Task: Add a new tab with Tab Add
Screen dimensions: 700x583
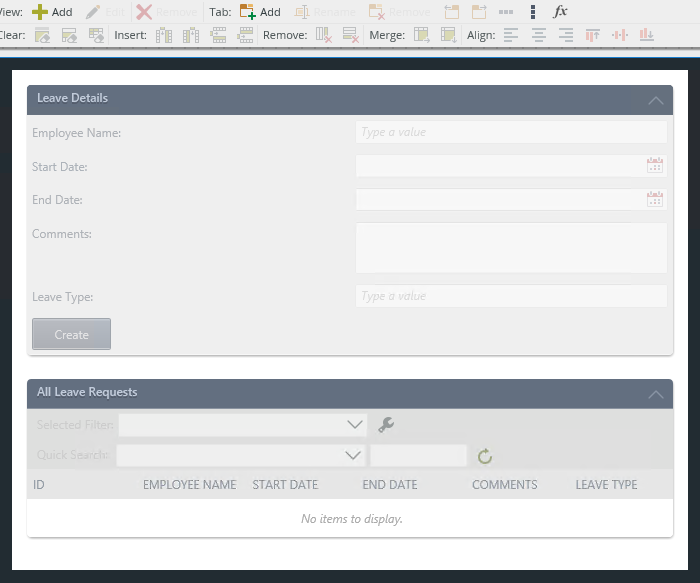Action: (x=260, y=12)
